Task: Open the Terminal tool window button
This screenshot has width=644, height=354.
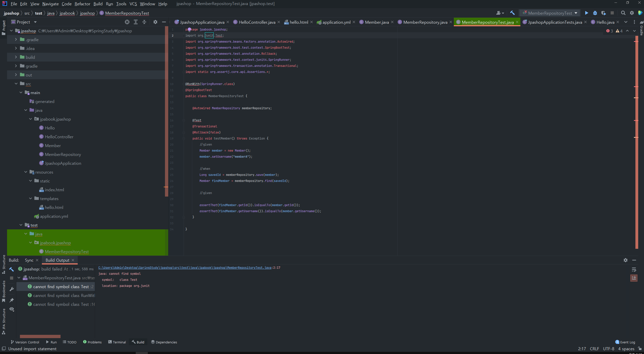Action: point(117,342)
